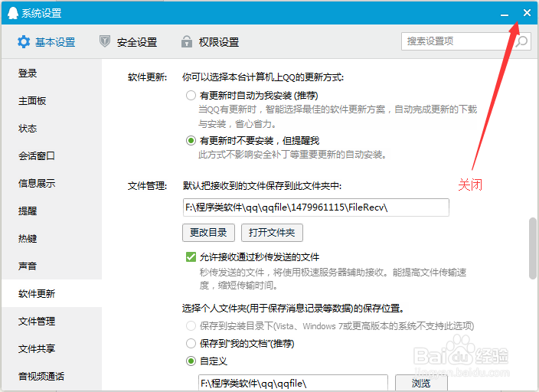The height and width of the screenshot is (392, 539).
Task: Click the vertical scrollbar thumb
Action: point(533,248)
